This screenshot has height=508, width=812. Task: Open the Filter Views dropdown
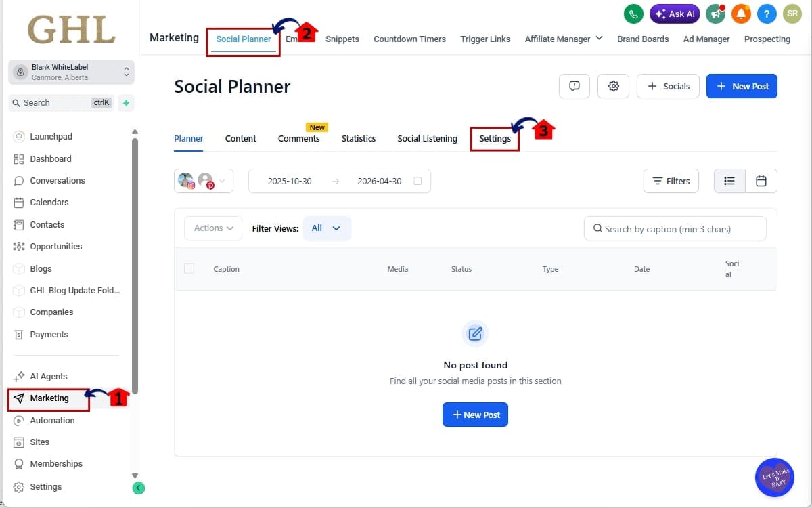[x=327, y=228]
